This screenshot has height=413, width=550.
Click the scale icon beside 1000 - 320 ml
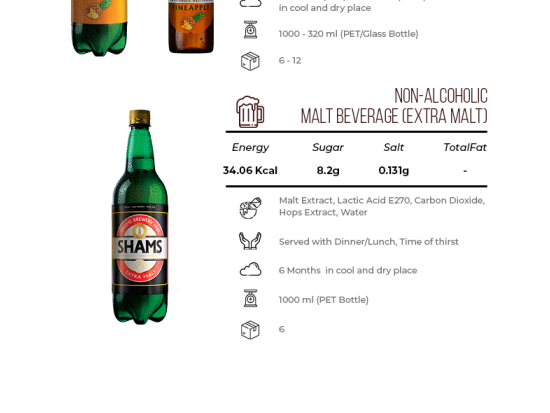click(250, 29)
